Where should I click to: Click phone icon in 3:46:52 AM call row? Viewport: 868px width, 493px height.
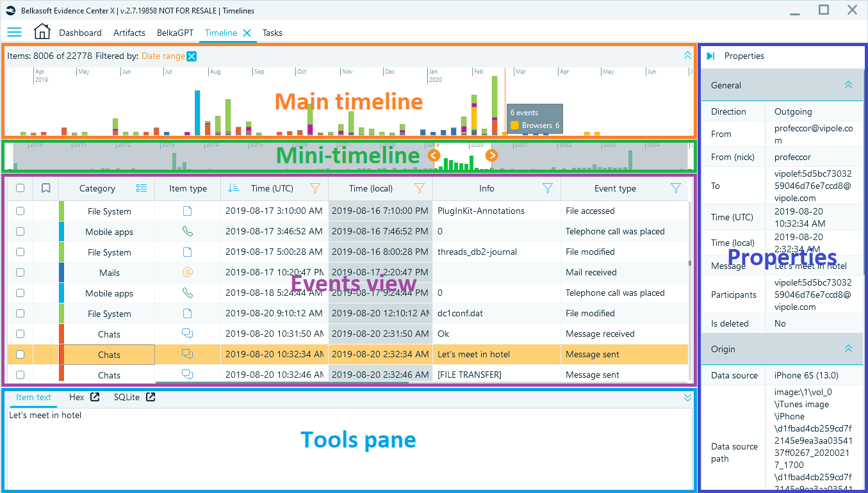pos(188,232)
